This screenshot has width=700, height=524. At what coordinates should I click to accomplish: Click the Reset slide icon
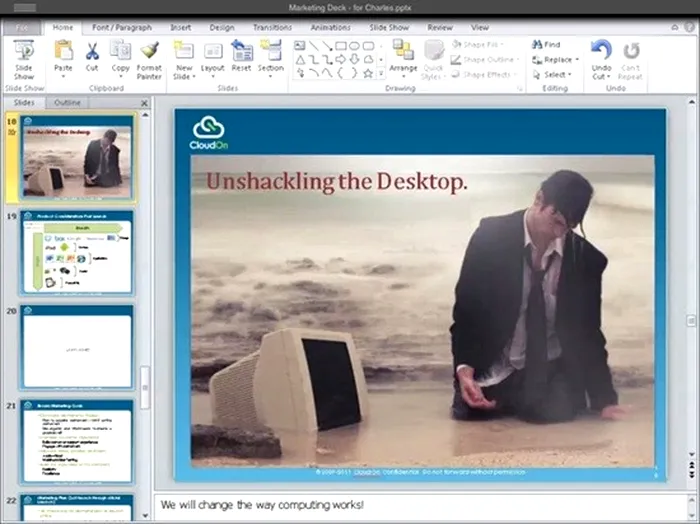pos(241,52)
